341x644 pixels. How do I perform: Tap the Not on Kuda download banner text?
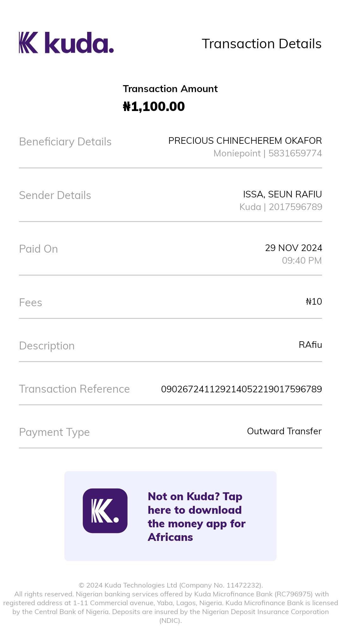[x=196, y=517]
